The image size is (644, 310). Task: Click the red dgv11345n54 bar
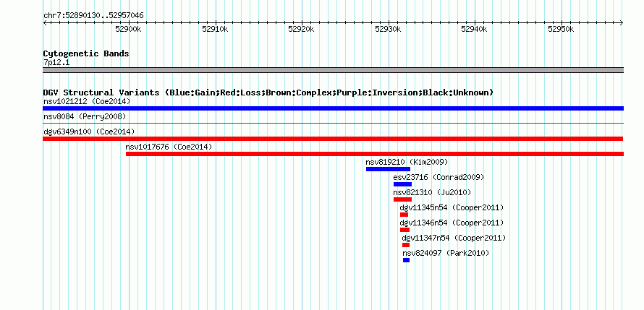point(404,215)
